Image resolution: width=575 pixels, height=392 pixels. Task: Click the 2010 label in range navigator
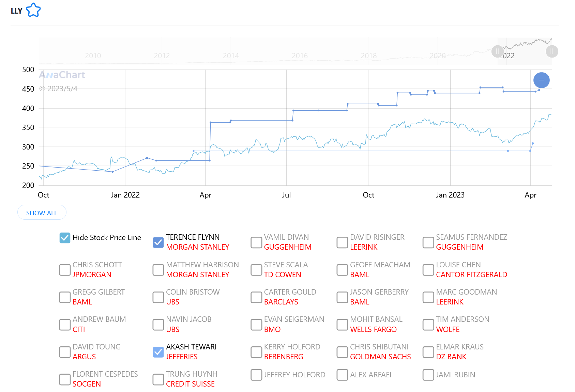point(93,56)
